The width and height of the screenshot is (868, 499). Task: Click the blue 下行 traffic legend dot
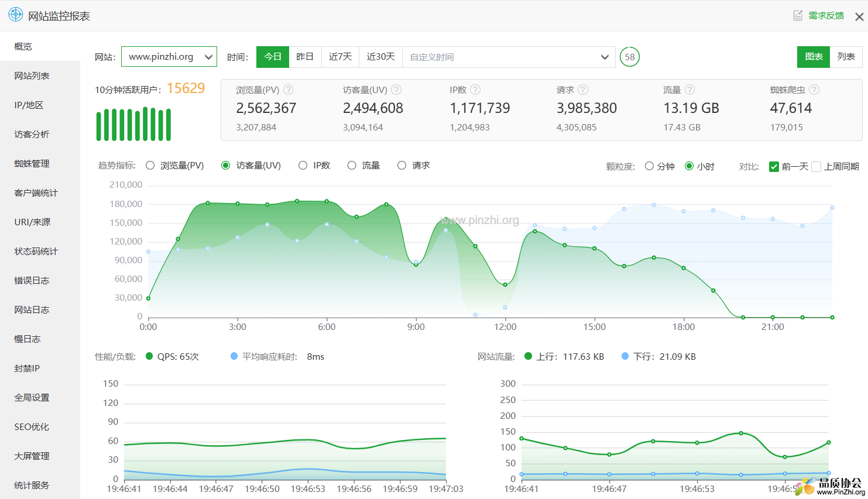pos(625,356)
